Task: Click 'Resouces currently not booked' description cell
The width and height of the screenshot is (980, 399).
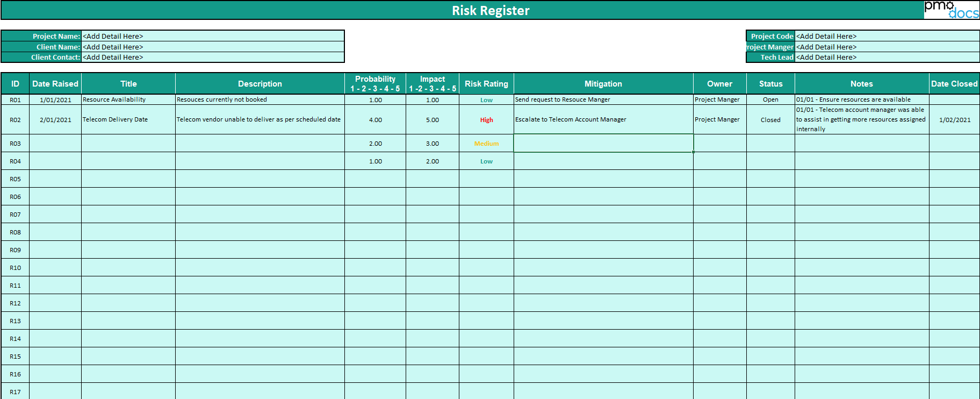Action: pyautogui.click(x=260, y=99)
